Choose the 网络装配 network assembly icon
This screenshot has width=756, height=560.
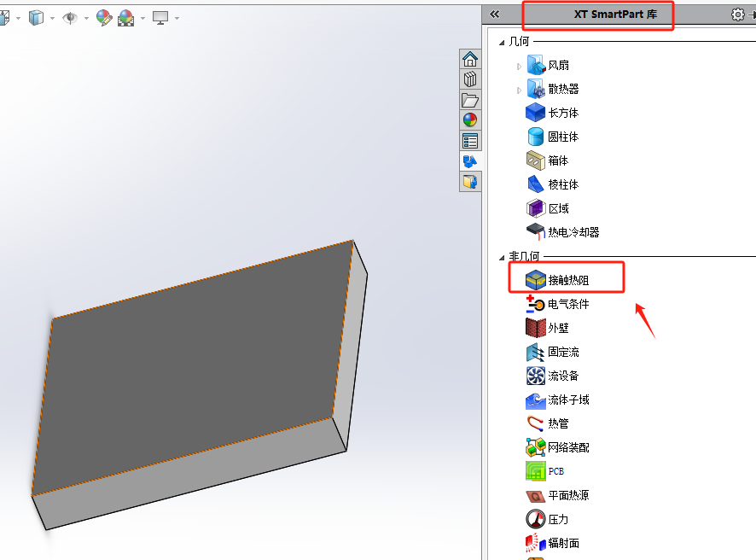tap(536, 447)
